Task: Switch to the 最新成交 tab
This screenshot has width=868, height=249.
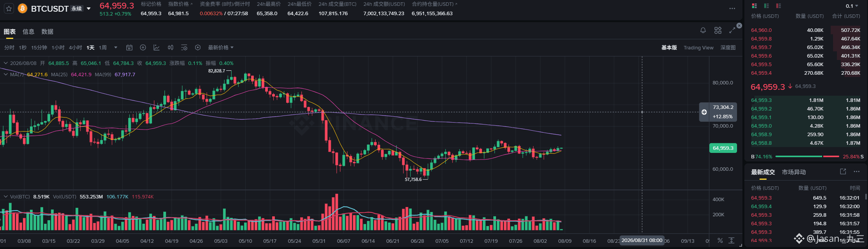Action: click(763, 172)
